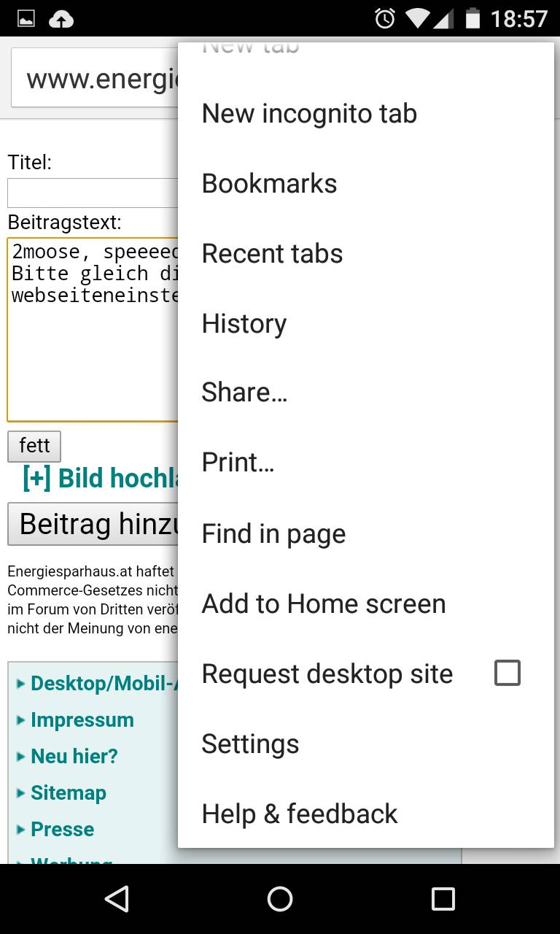Screen dimensions: 560x934
Task: Open Bookmarks from the menu
Action: [x=269, y=184]
